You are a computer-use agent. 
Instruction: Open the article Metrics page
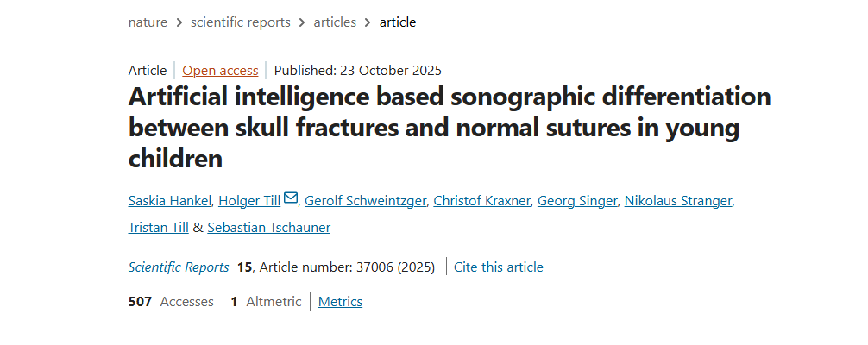coord(340,302)
